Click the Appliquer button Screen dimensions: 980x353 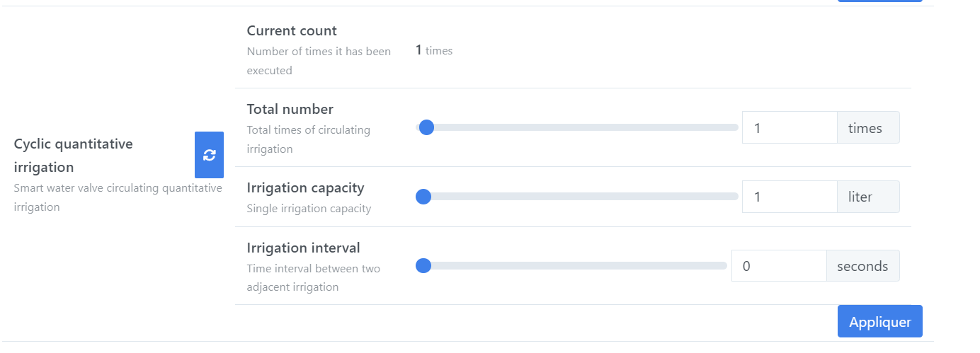(x=880, y=321)
